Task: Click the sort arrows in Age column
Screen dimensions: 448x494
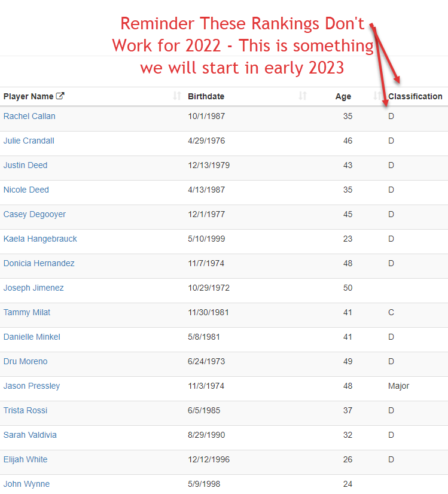Action: coord(377,96)
